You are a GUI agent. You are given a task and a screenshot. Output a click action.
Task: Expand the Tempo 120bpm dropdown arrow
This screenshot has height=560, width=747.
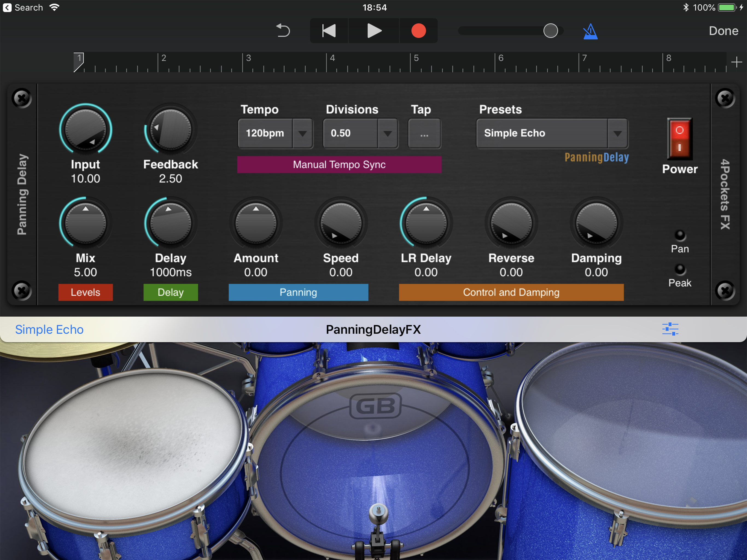tap(302, 133)
